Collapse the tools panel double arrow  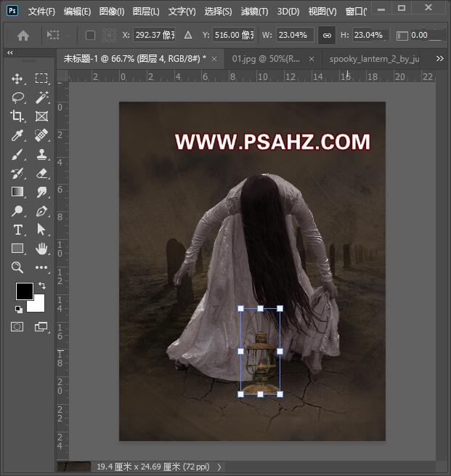10,52
